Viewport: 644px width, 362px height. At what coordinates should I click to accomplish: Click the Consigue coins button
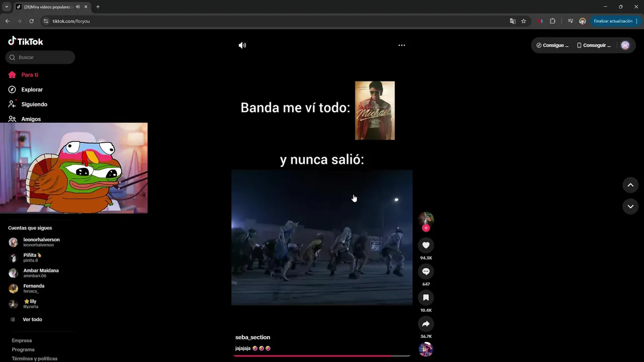[x=552, y=45]
